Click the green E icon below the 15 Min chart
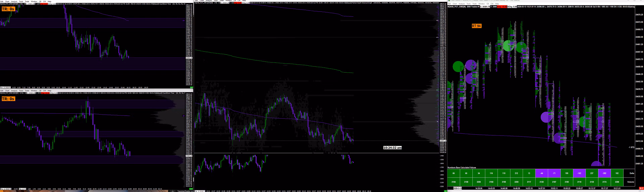 (x=191, y=189)
